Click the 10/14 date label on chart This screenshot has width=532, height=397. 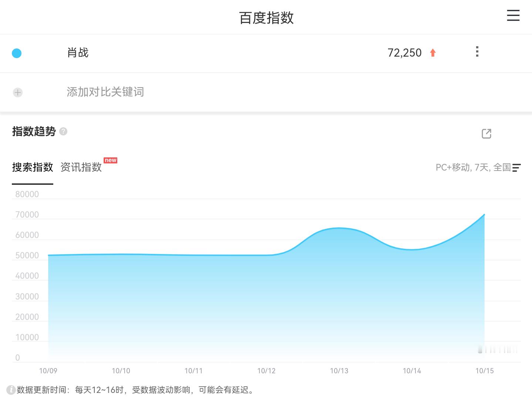click(x=412, y=371)
